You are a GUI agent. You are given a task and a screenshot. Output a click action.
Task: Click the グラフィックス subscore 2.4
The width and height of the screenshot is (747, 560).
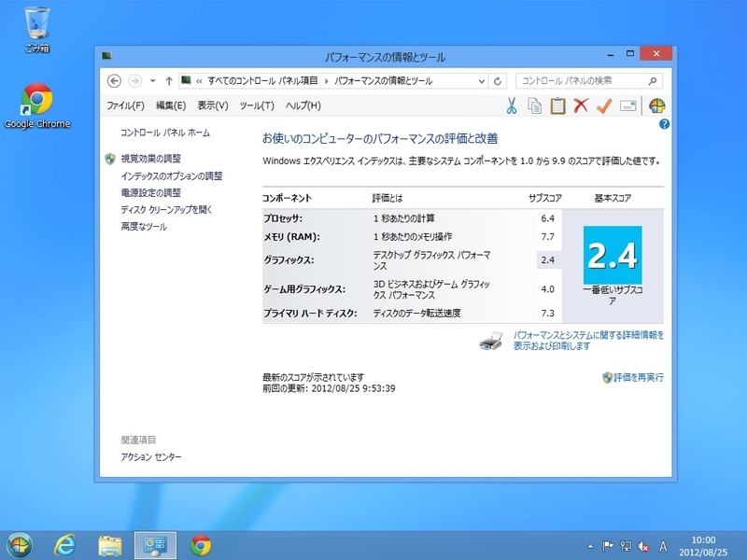(x=548, y=260)
